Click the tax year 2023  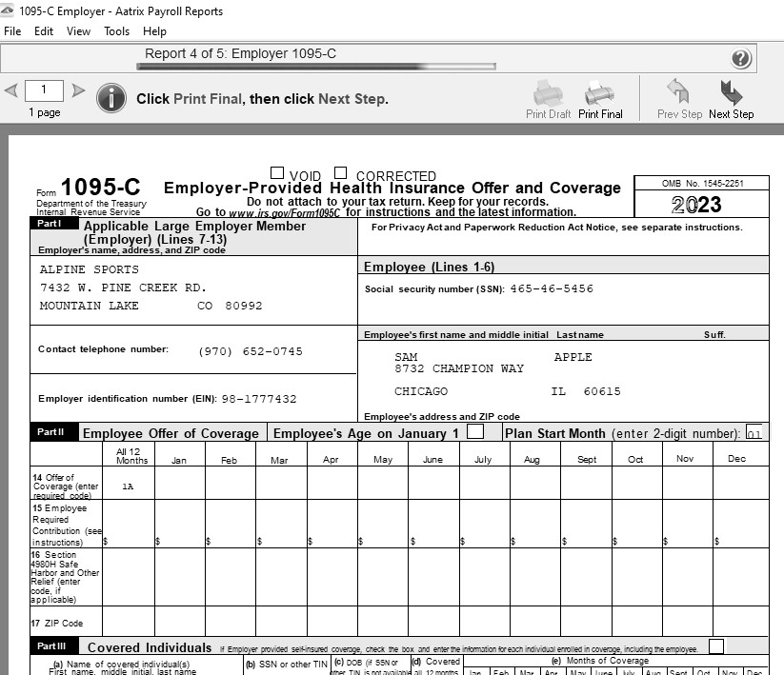(696, 205)
